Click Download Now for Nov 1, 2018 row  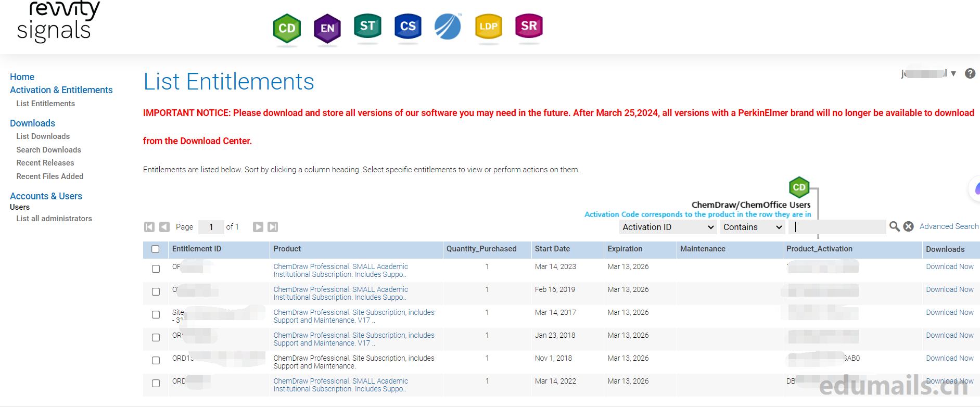[x=950, y=358]
